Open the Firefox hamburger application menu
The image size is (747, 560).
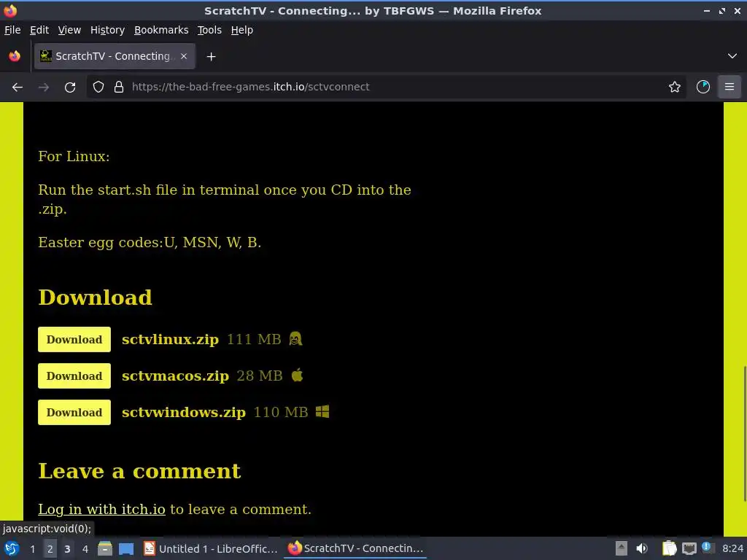pos(729,87)
